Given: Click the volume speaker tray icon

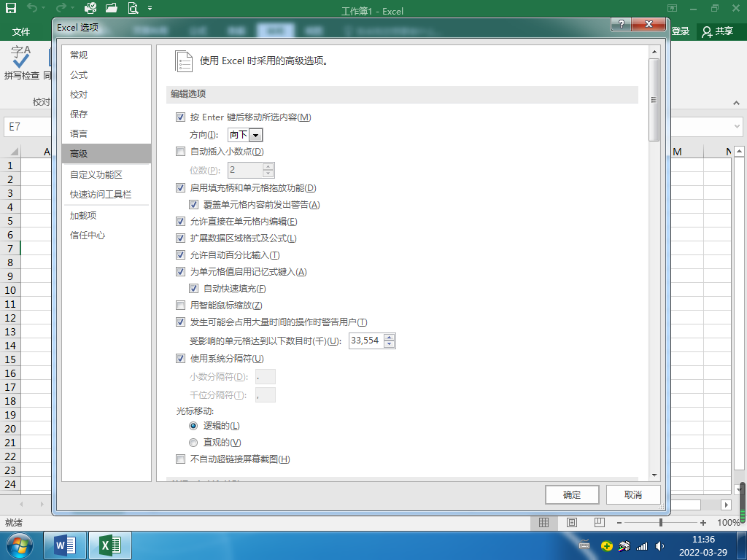Looking at the screenshot, I should 659,545.
